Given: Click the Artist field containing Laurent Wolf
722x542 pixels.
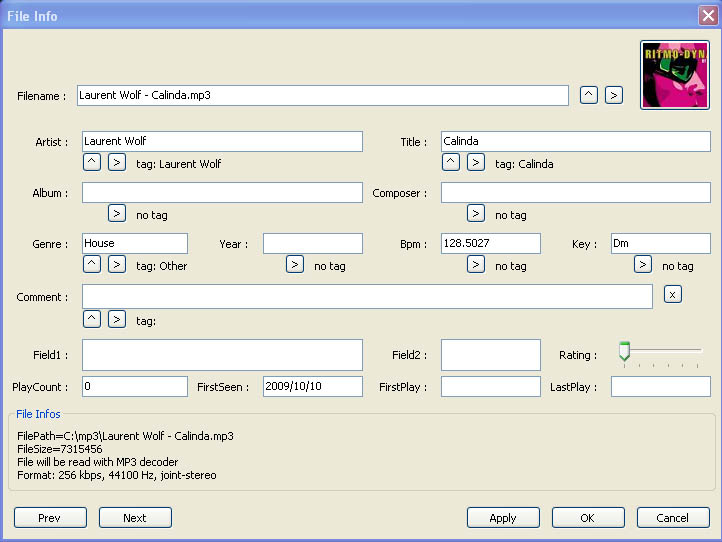Looking at the screenshot, I should click(x=222, y=141).
